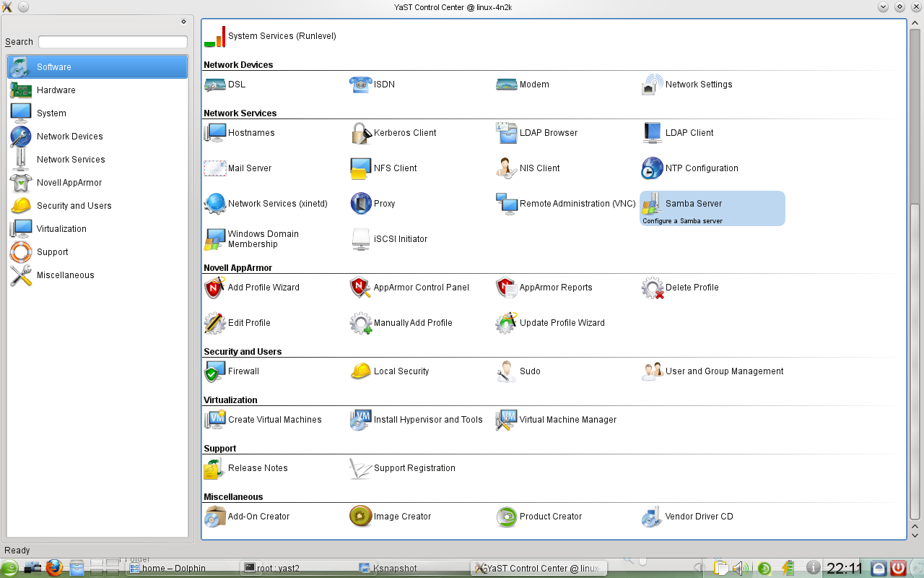Open the Samba Server module

[712, 208]
